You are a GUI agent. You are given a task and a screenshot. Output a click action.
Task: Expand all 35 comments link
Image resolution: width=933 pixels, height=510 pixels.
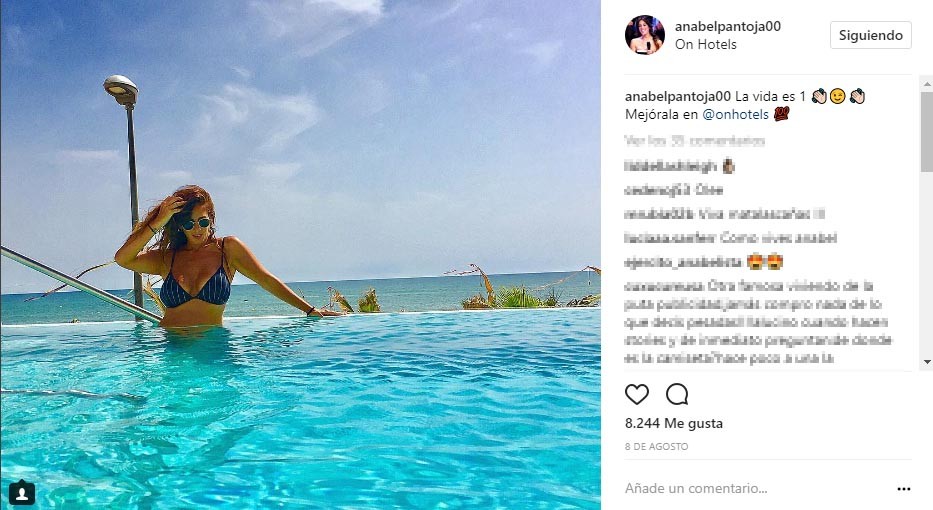(x=694, y=141)
